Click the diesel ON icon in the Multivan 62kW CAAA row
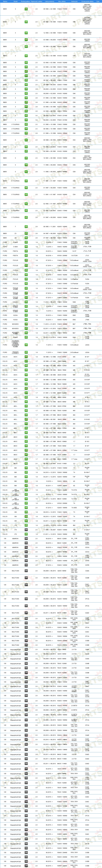The image size is (102, 868). pyautogui.click(x=26, y=571)
